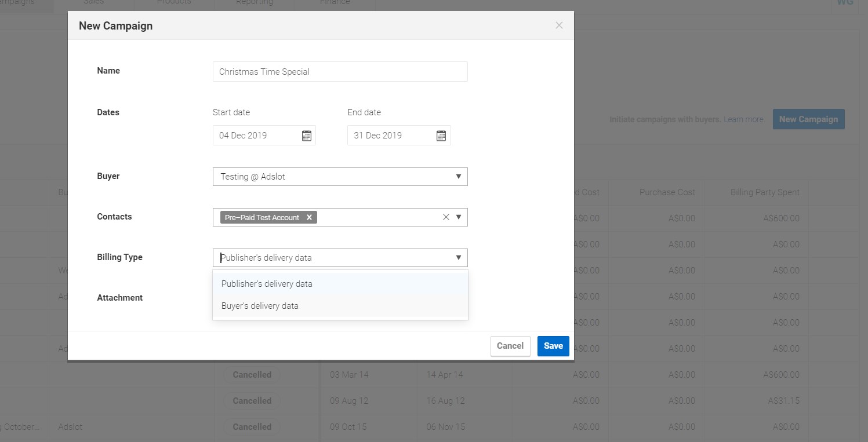
Task: Click the End date text field
Action: tap(390, 136)
